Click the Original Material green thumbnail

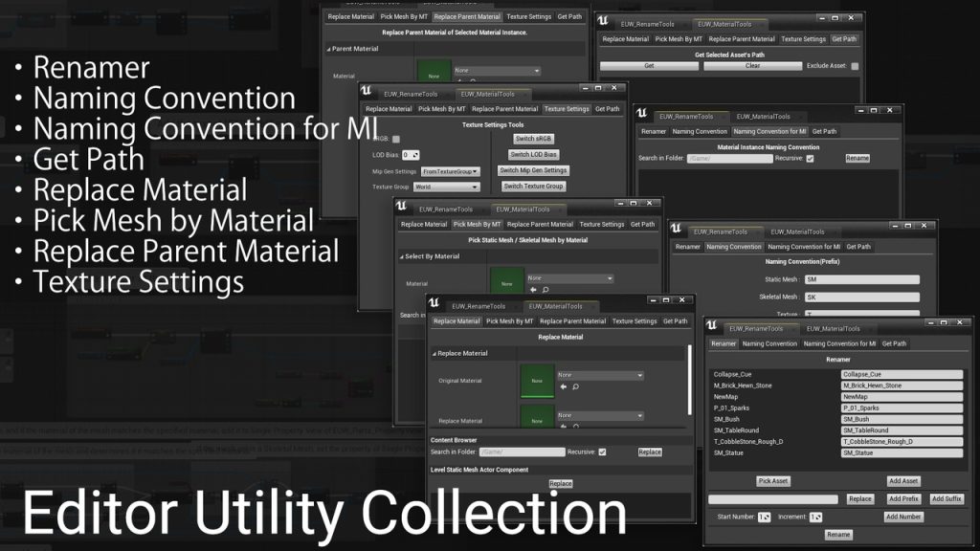pyautogui.click(x=536, y=380)
